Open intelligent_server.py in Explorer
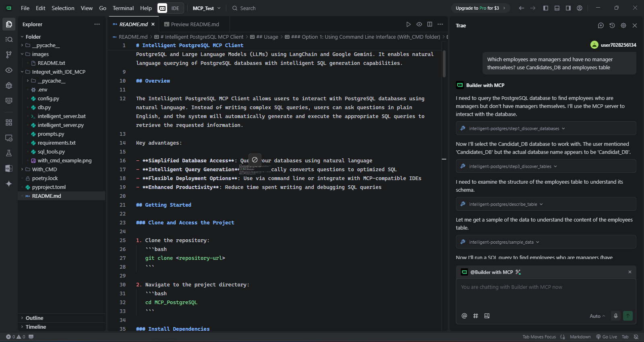The height and width of the screenshot is (342, 644). (61, 125)
